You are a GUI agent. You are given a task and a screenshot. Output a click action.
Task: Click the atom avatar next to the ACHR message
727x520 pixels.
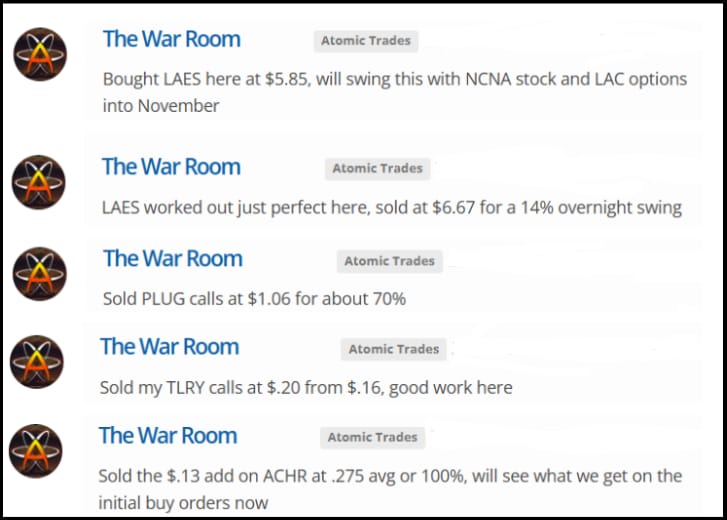(x=36, y=451)
